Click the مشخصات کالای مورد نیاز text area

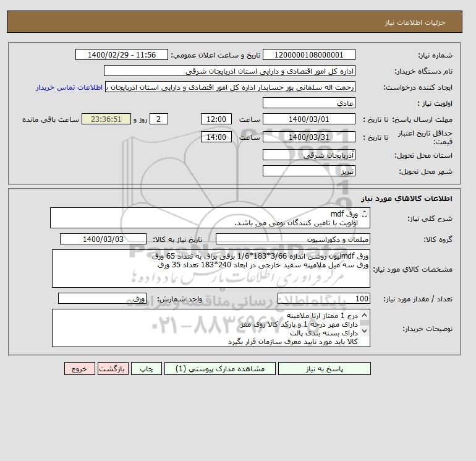211,269
